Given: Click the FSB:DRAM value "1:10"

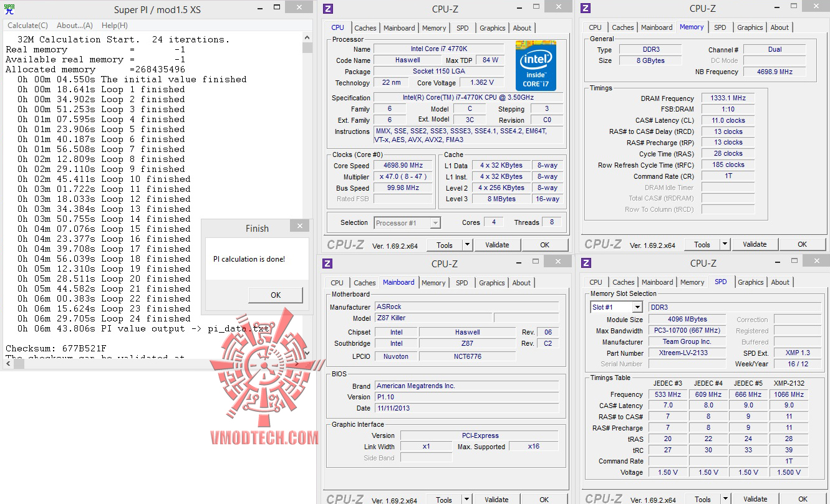Looking at the screenshot, I should click(728, 110).
